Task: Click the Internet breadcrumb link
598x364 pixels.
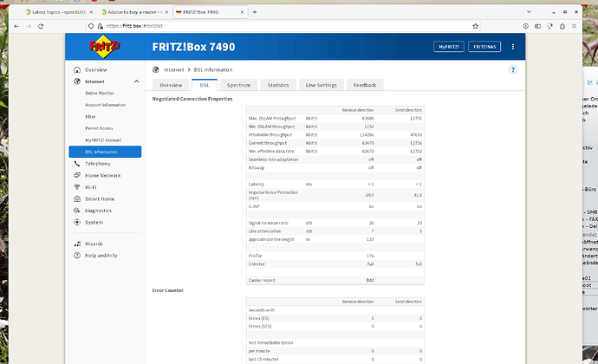Action: pos(174,70)
